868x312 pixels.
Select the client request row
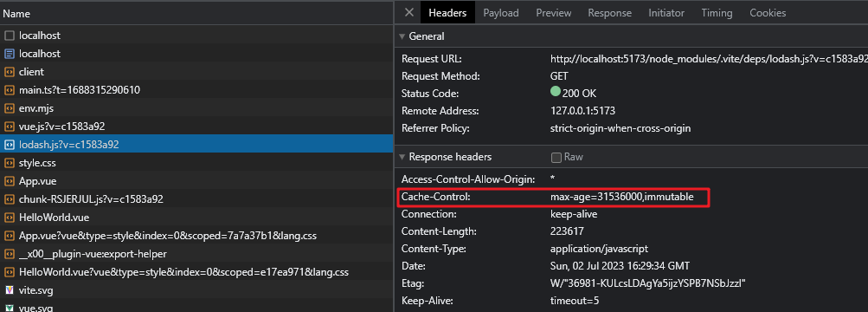click(196, 72)
